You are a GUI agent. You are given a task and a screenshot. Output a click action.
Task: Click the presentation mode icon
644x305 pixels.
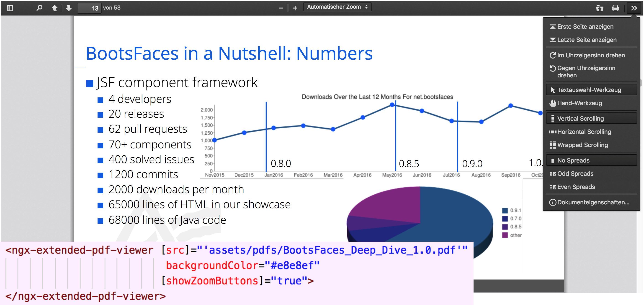600,8
